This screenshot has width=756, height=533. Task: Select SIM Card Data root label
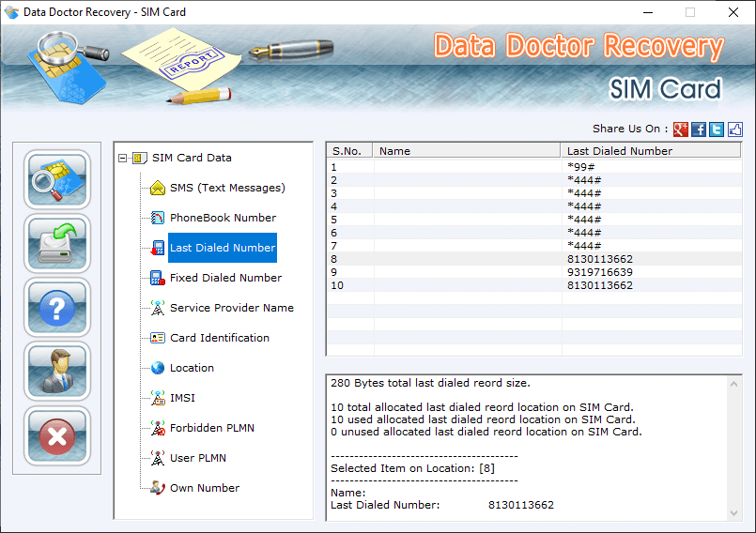click(192, 158)
